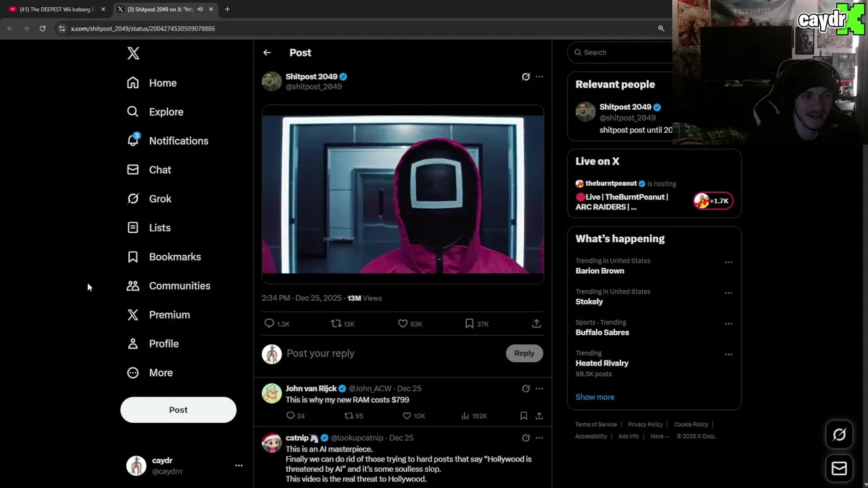Expand the More footer link

[x=659, y=436]
